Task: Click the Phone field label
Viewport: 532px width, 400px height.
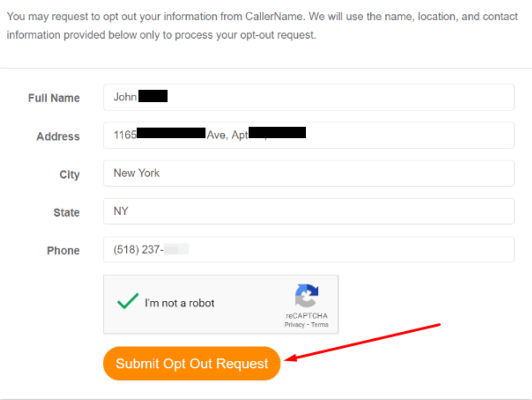Action: pos(63,251)
